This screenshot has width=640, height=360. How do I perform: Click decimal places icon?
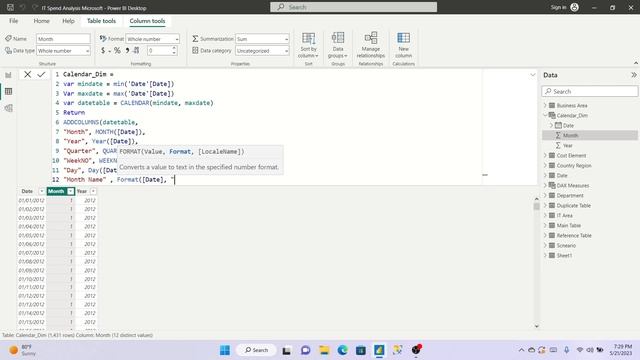point(136,50)
